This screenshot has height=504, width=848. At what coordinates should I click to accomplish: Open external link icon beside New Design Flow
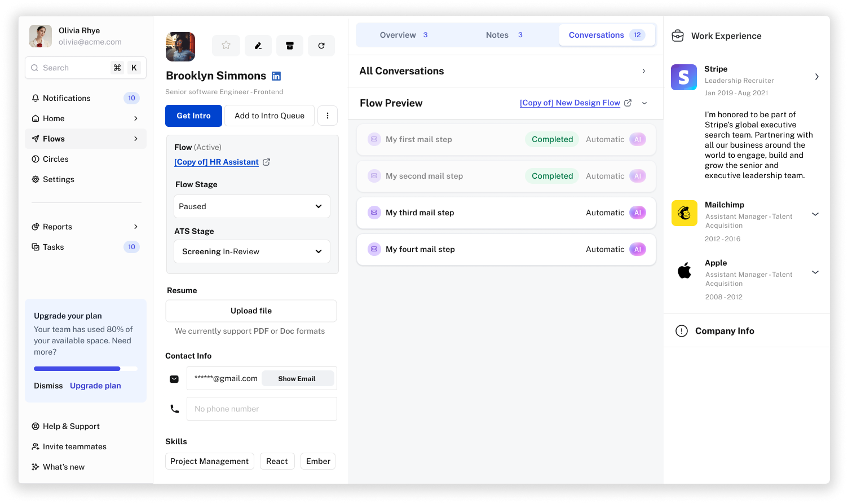point(628,103)
